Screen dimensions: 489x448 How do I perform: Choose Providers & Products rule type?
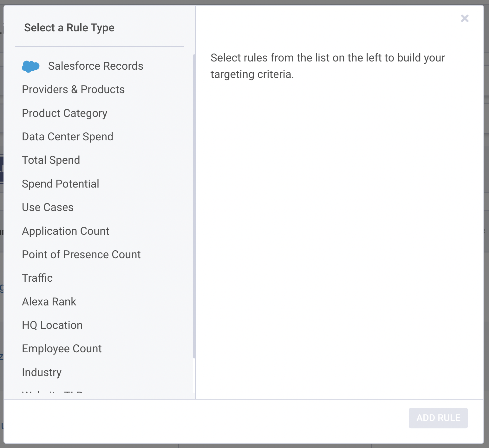(x=73, y=90)
